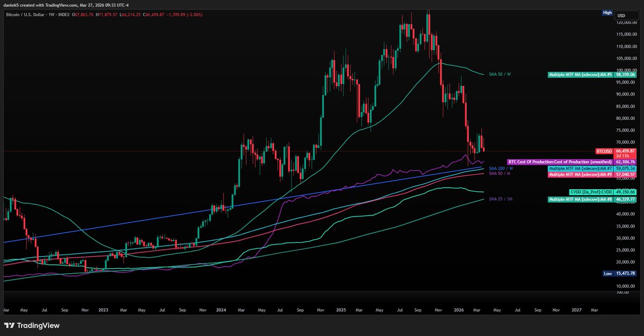Image resolution: width=644 pixels, height=336 pixels.
Task: Click the Multiple MTF MA #9 indicator label
Action: (x=580, y=175)
